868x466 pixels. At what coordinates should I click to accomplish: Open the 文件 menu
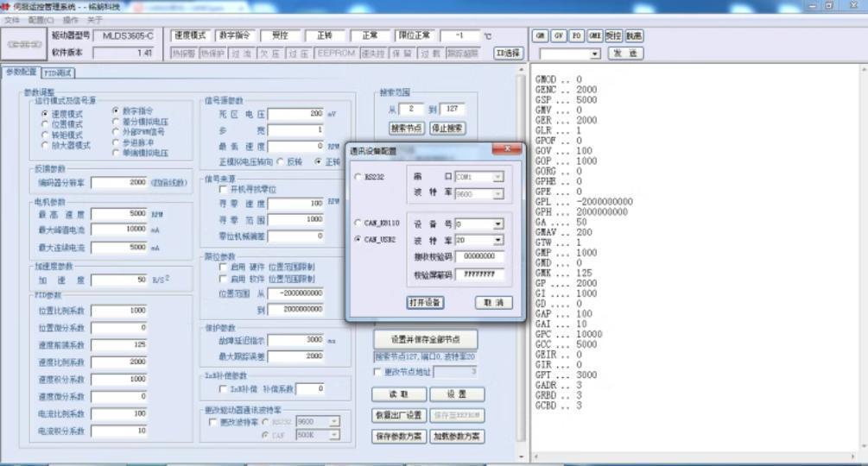point(12,20)
